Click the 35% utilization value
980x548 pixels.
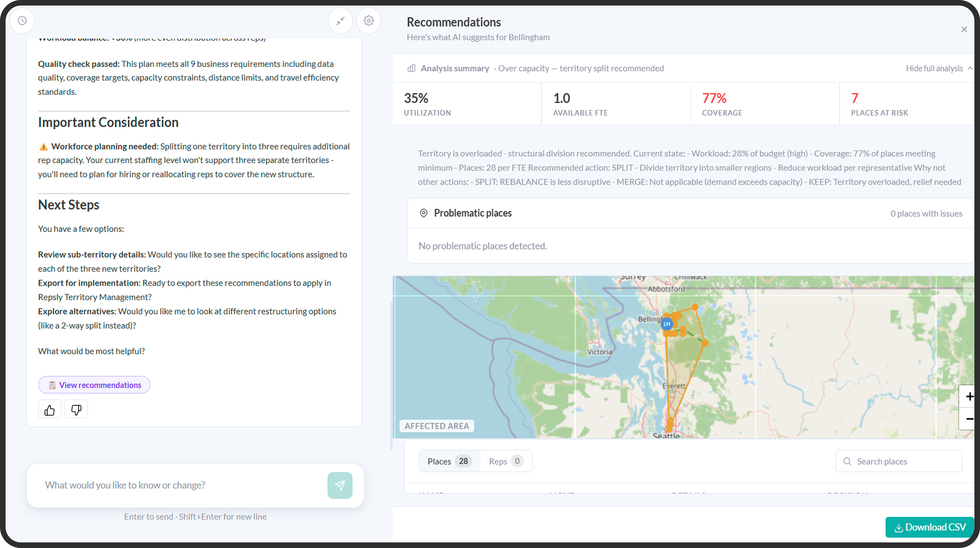click(416, 98)
